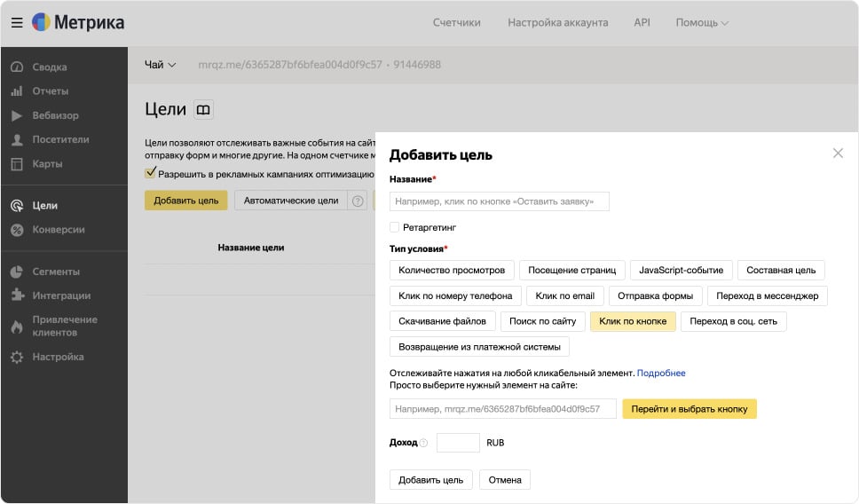
Task: Click the Вебвизор play icon in sidebar
Action: [17, 115]
